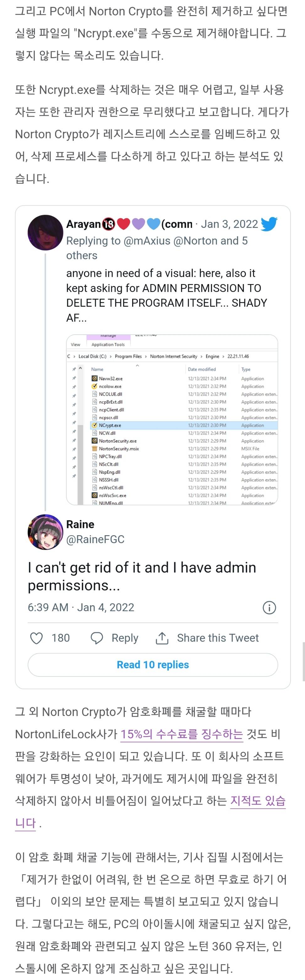Click the NCrypt.exe file icon in screenshot
The width and height of the screenshot is (305, 980).
coord(95,425)
